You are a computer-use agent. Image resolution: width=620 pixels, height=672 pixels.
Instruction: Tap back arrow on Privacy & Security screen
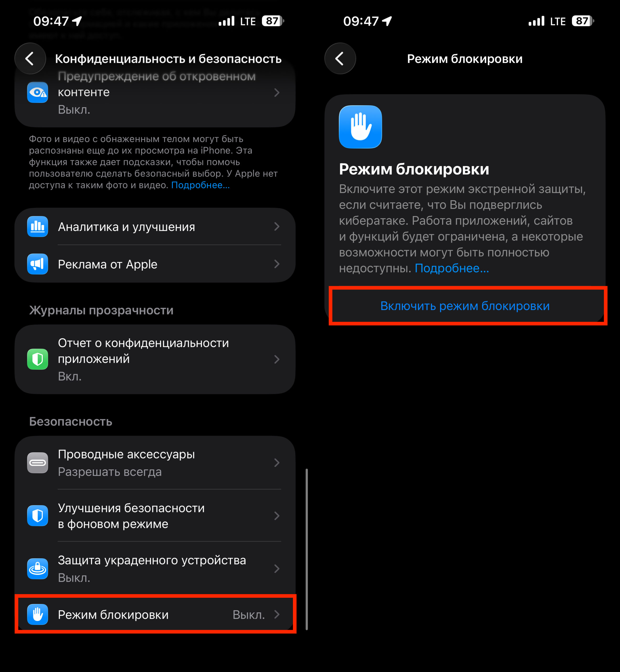point(30,59)
